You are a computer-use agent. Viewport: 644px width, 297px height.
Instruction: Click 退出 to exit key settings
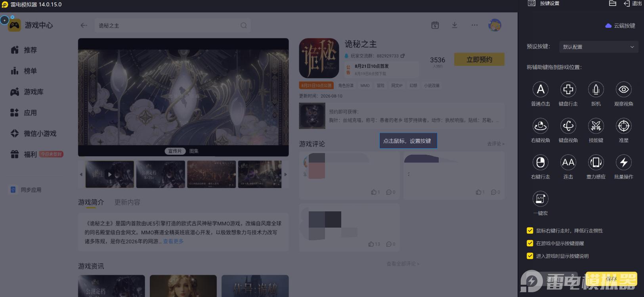tap(633, 4)
